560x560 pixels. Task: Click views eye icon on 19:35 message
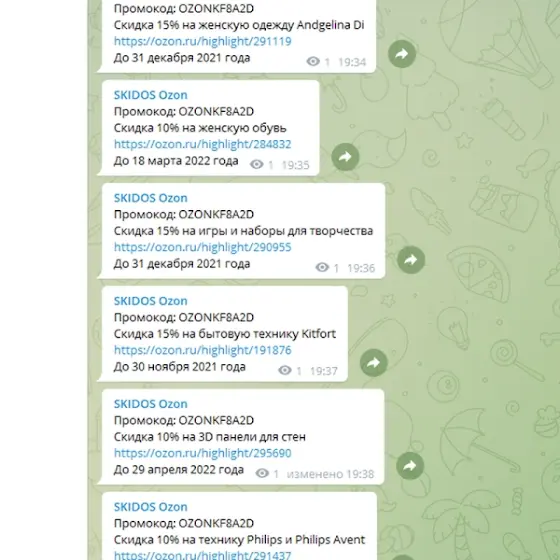pyautogui.click(x=257, y=164)
